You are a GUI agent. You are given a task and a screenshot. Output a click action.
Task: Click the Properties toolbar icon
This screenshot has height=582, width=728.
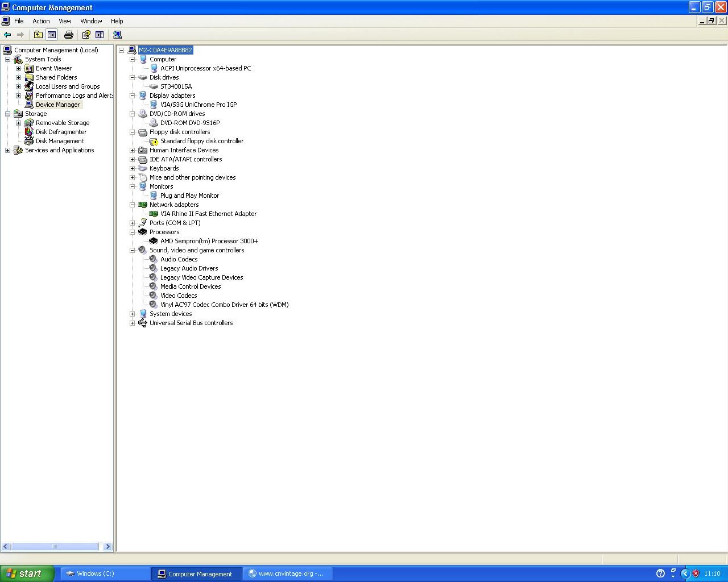tap(86, 35)
